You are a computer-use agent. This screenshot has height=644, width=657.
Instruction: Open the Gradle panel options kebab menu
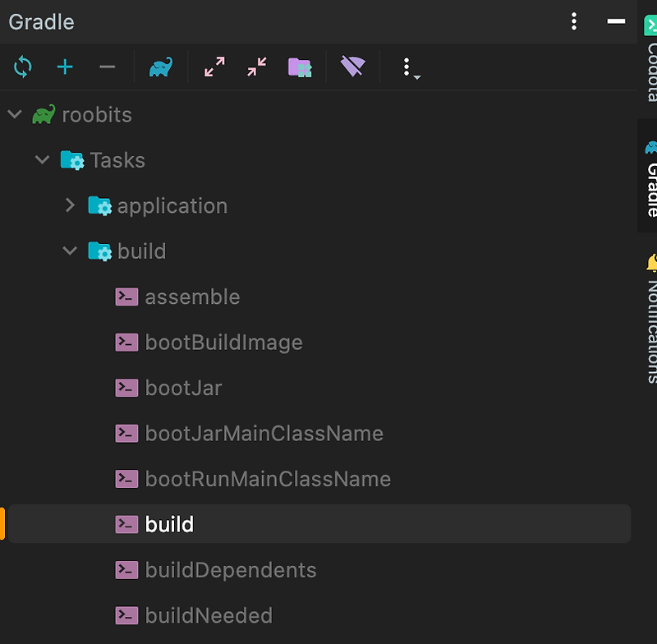click(573, 21)
